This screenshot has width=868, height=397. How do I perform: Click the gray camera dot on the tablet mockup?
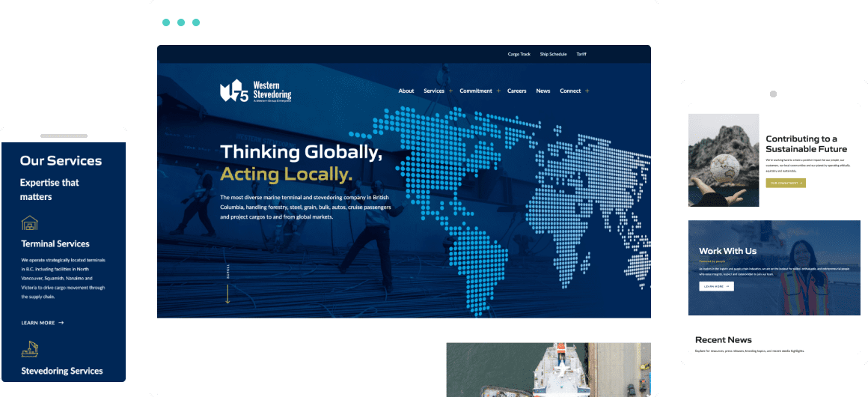[773, 94]
